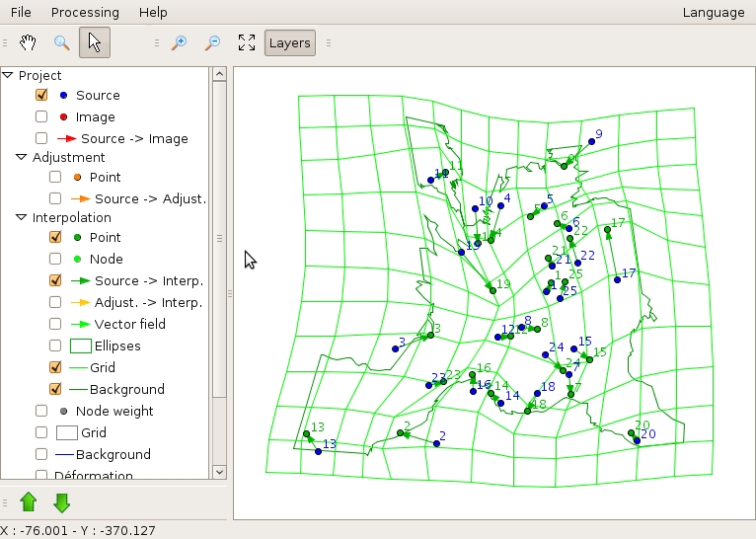Image resolution: width=756 pixels, height=539 pixels.
Task: Open the File menu
Action: click(21, 12)
